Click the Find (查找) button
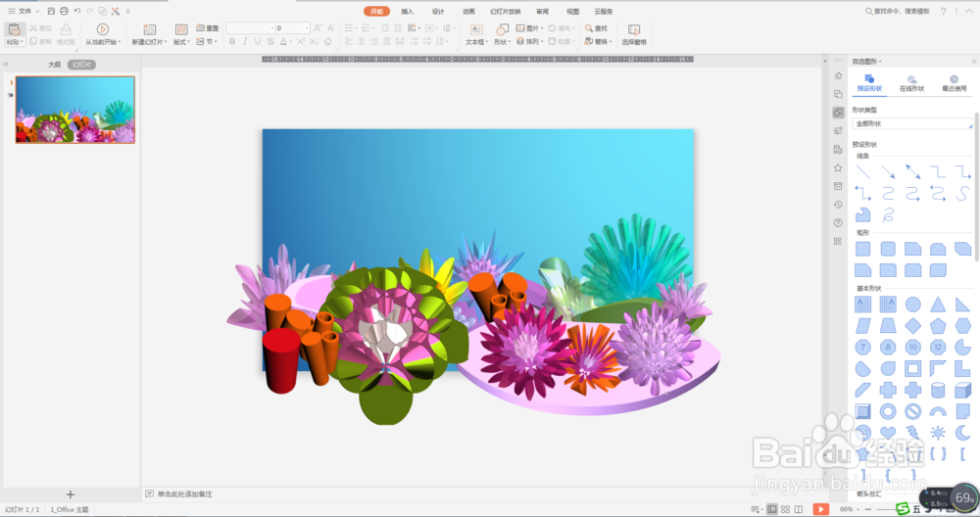This screenshot has height=517, width=980. coord(596,28)
